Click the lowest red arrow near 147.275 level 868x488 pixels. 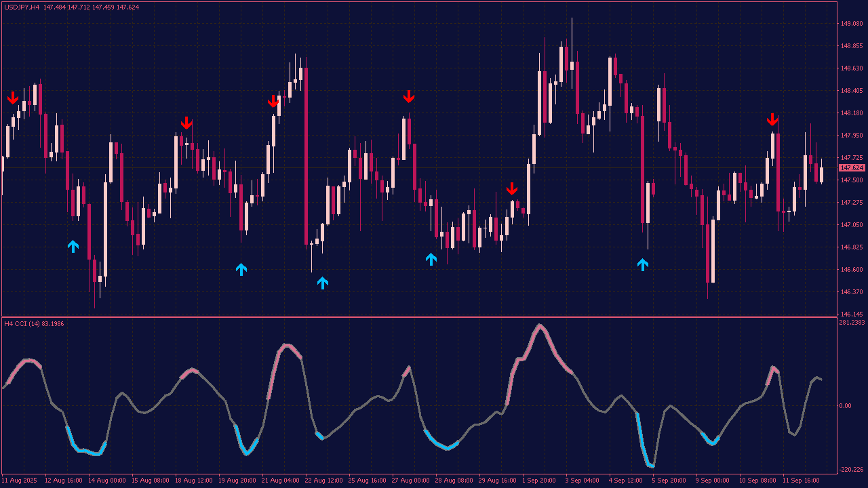512,188
